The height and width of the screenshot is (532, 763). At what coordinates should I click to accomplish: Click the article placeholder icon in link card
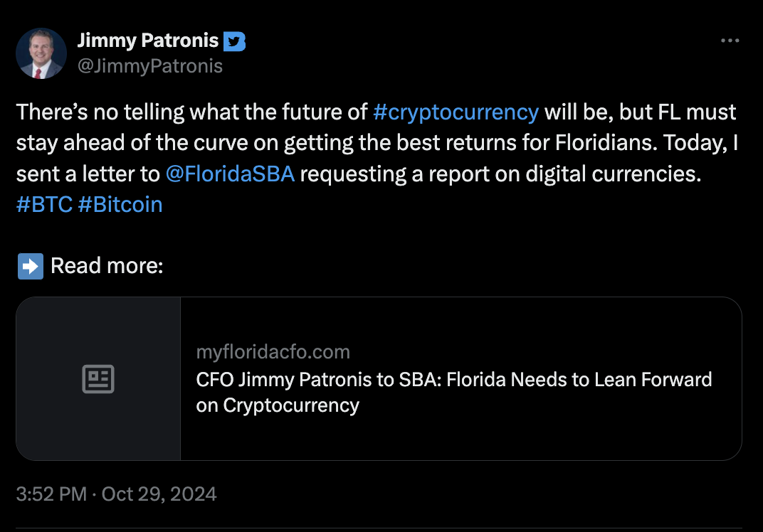tap(98, 379)
